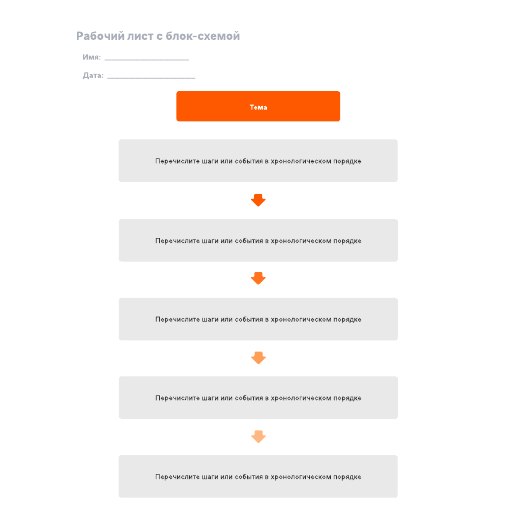Click arrow between third and fourth step boxes
The width and height of the screenshot is (516, 516).
[x=258, y=358]
